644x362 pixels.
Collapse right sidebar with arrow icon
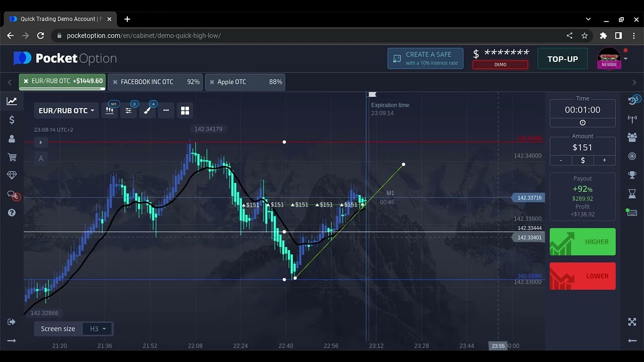pos(632,340)
